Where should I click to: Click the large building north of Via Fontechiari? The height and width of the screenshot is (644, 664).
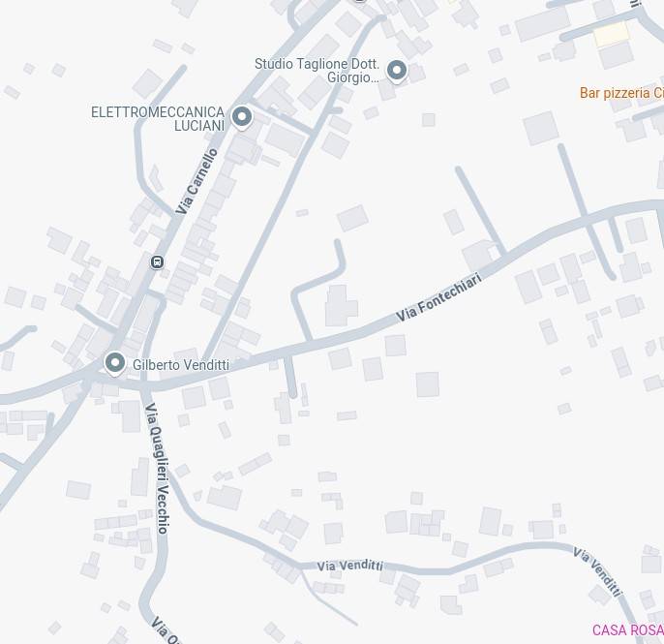pos(341,305)
